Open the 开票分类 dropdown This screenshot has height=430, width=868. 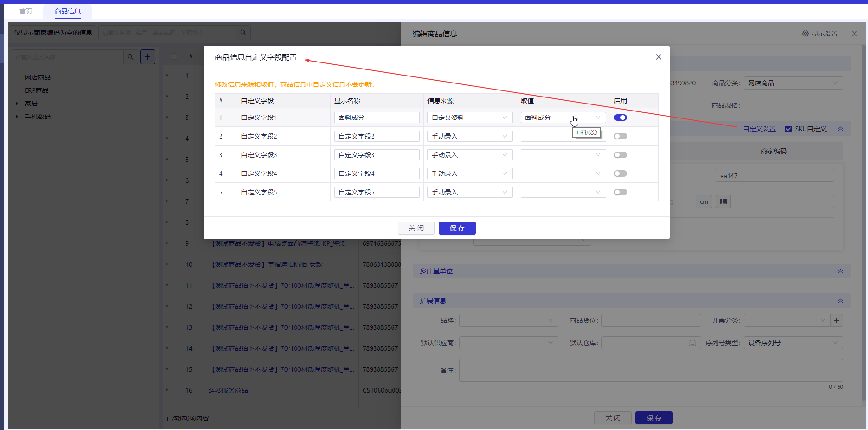(787, 320)
